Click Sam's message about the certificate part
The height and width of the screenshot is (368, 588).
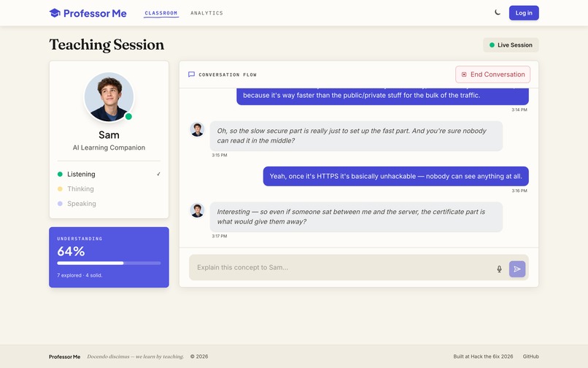[356, 217]
